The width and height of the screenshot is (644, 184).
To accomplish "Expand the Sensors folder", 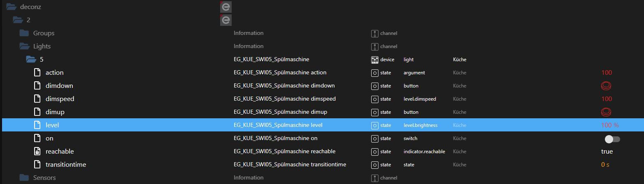I will pyautogui.click(x=24, y=178).
